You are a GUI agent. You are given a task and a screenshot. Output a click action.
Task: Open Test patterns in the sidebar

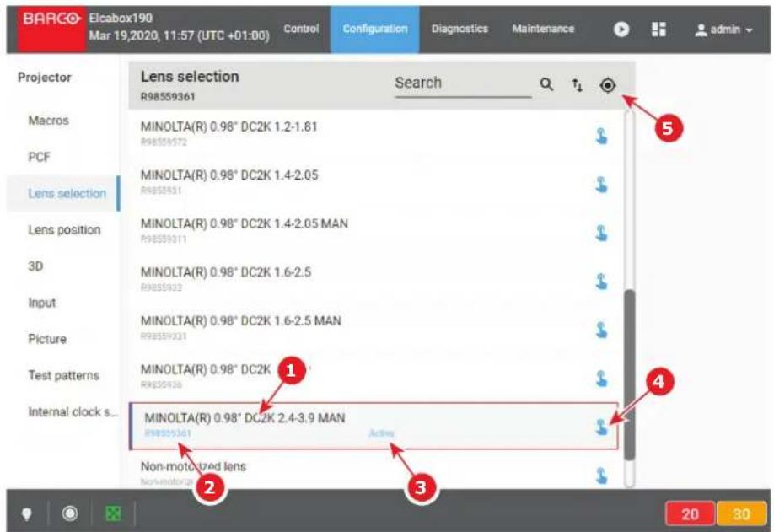[x=64, y=375]
